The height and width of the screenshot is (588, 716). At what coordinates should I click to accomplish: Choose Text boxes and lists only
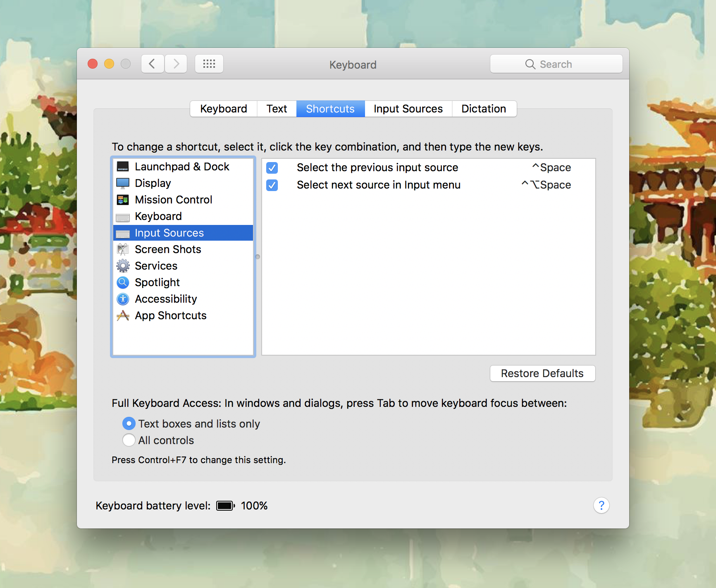coord(129,423)
